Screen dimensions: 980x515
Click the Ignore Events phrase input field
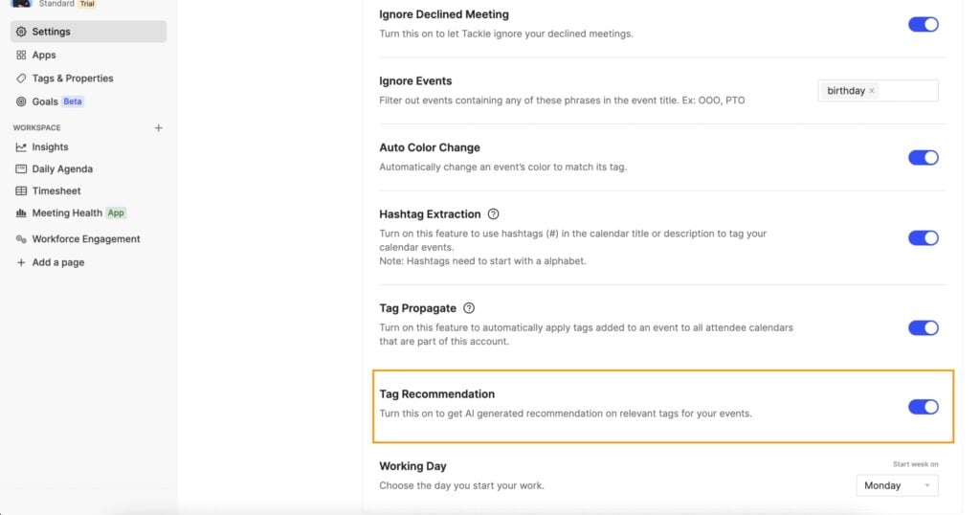click(878, 91)
